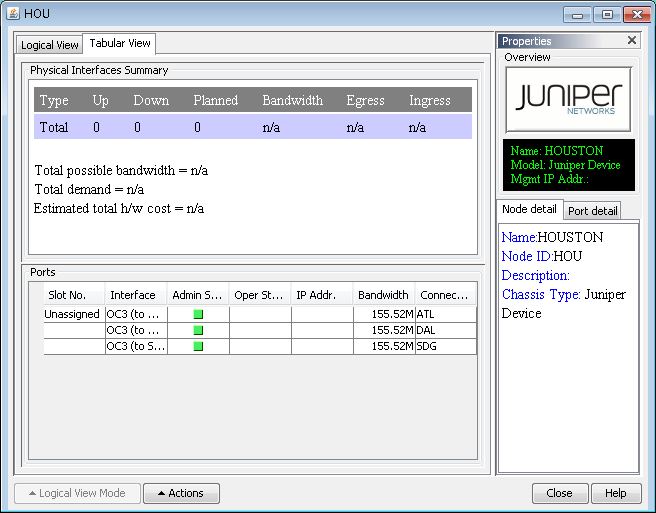Maximize the HOU window
Viewport: 656px width, 513px height.
tap(606, 14)
